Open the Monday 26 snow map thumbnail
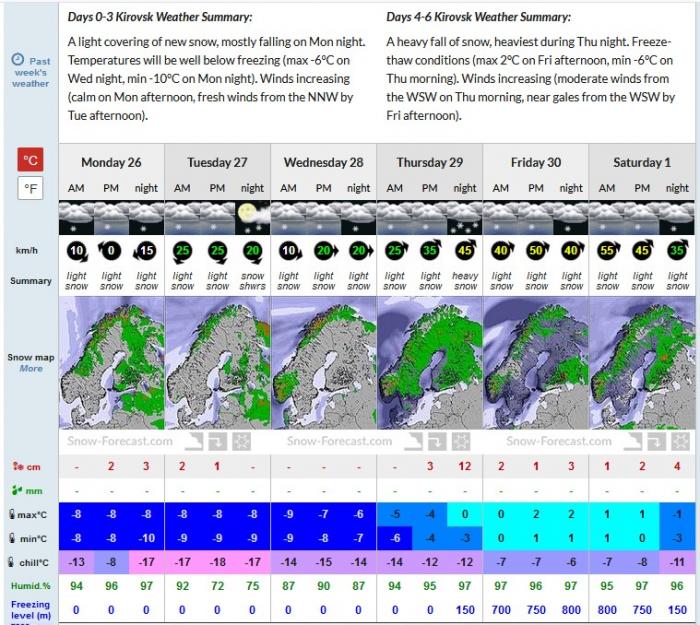 point(112,362)
